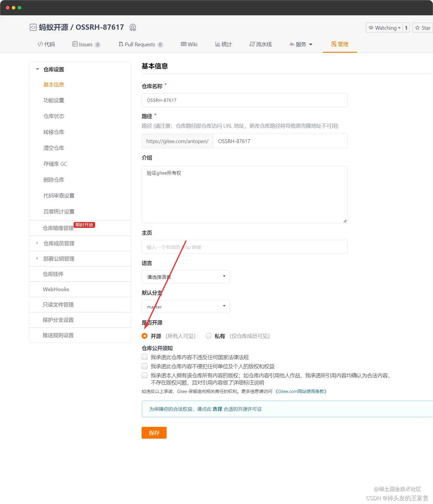Expand 仓库成员管理 section

(59, 243)
